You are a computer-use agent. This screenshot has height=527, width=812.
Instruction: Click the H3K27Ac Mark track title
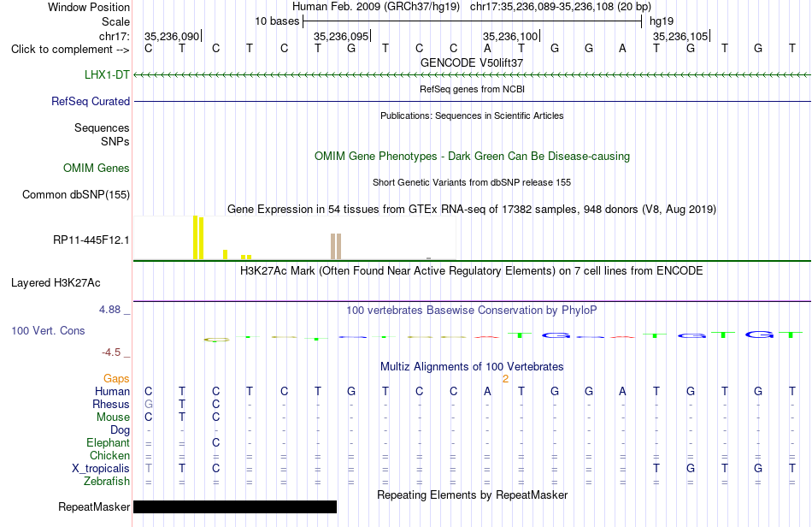tap(472, 270)
